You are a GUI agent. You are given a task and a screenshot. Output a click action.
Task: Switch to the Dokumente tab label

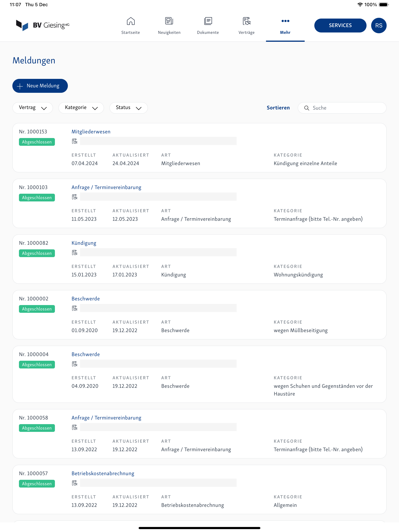pos(208,32)
